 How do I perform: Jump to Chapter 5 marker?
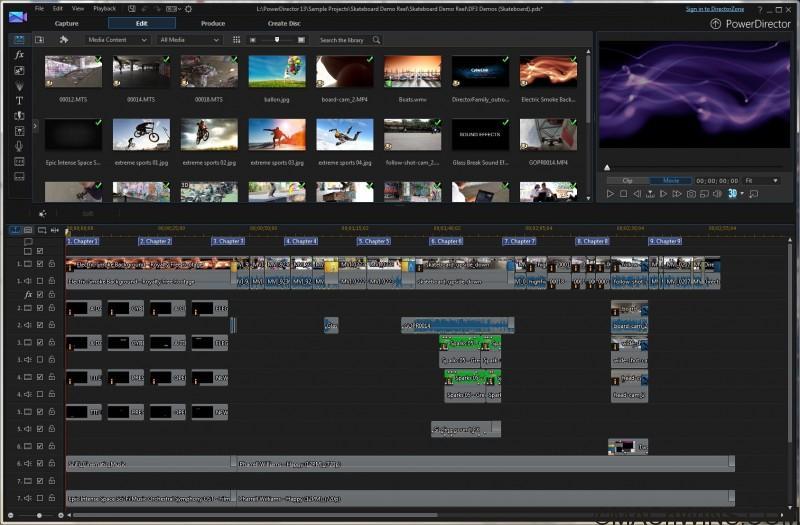[x=373, y=241]
